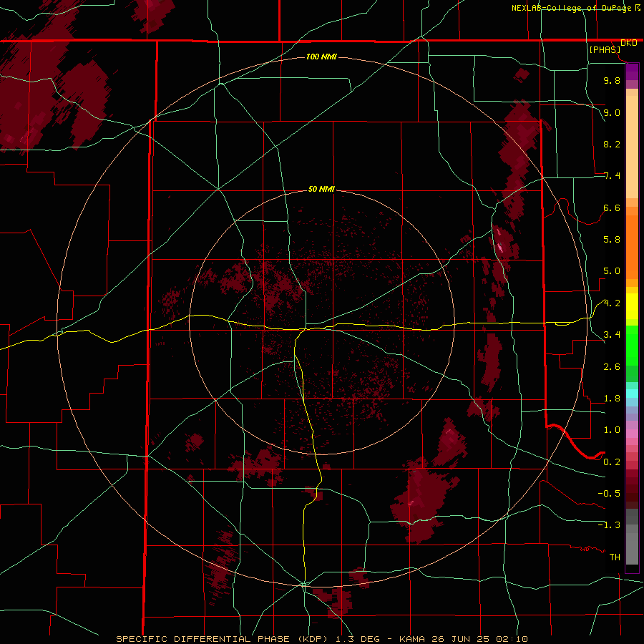Click the -0.5 legend value
The width and height of the screenshot is (644, 644).
point(609,493)
